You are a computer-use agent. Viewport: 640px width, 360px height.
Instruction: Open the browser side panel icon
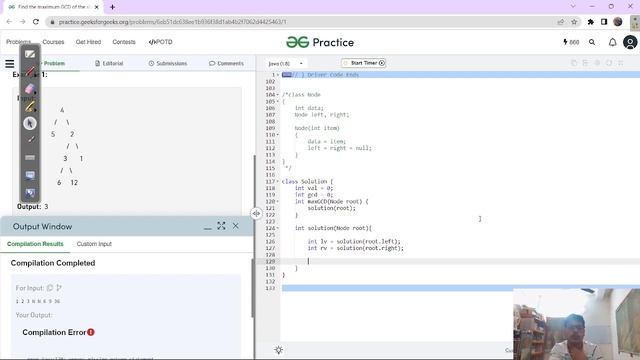604,22
